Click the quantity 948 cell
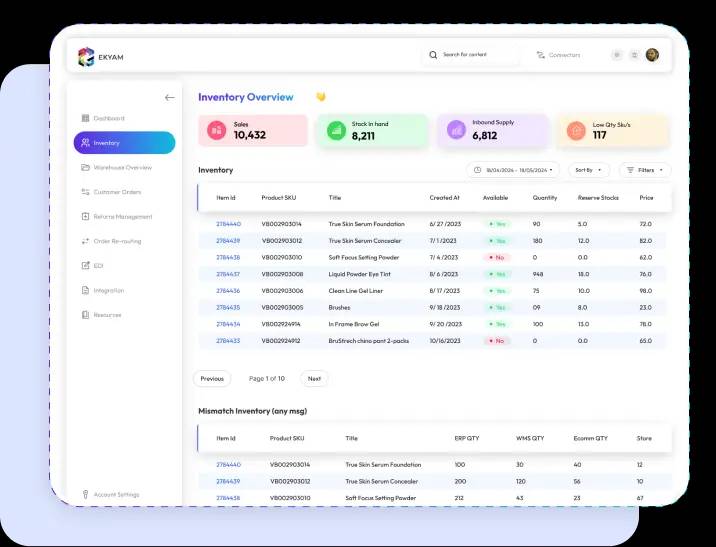This screenshot has height=547, width=716. pyautogui.click(x=538, y=274)
